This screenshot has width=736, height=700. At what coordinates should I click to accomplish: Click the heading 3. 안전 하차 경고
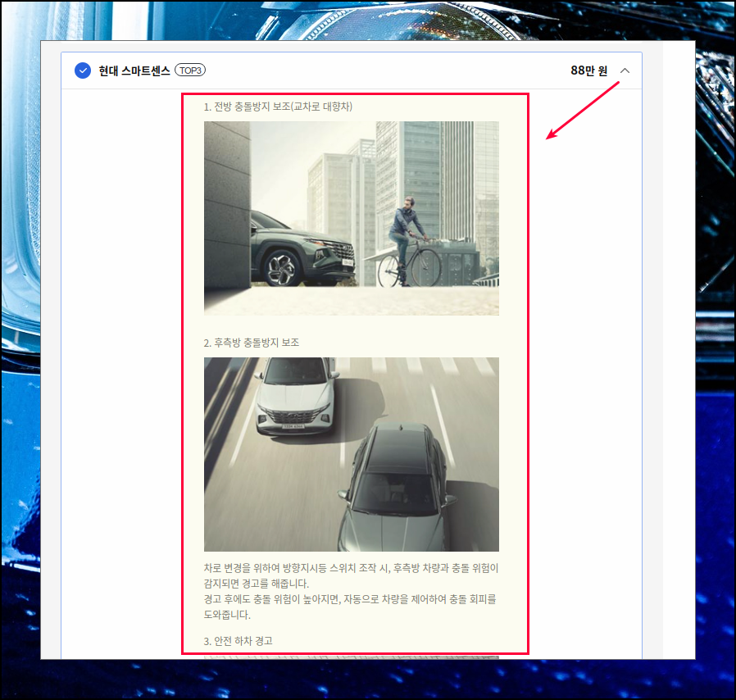pos(238,641)
